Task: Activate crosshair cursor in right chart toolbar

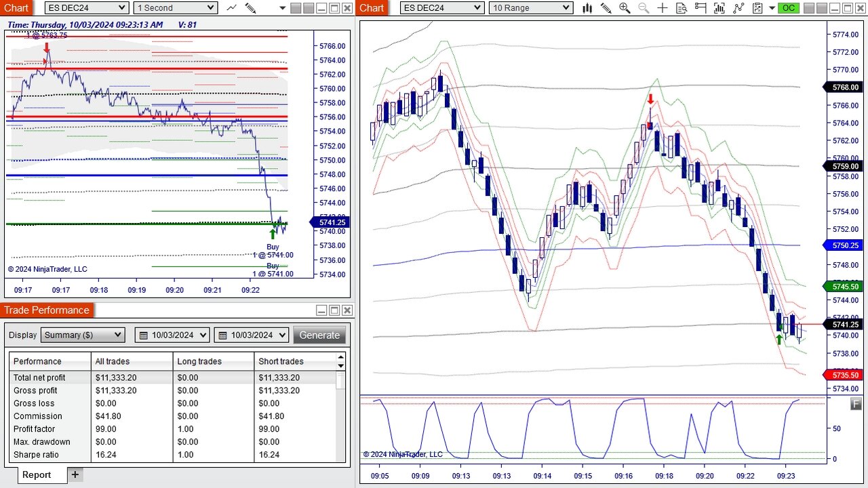Action: (663, 8)
